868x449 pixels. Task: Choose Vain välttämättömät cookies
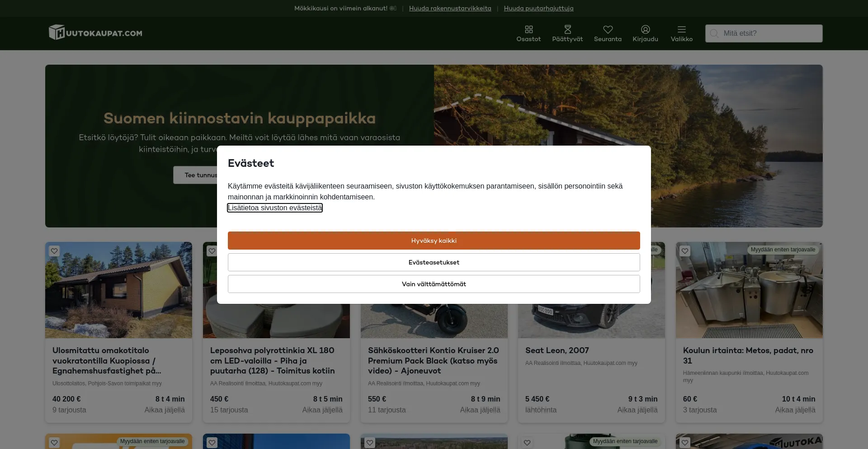[x=434, y=284]
